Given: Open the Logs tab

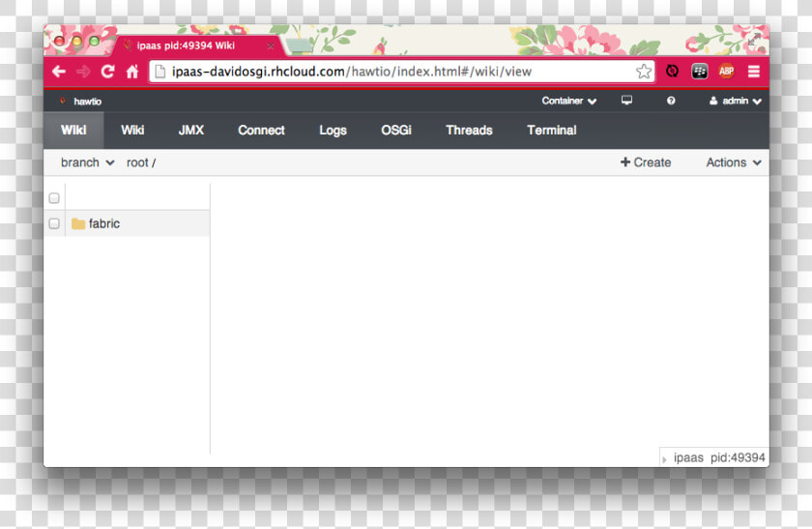Looking at the screenshot, I should click(x=333, y=131).
